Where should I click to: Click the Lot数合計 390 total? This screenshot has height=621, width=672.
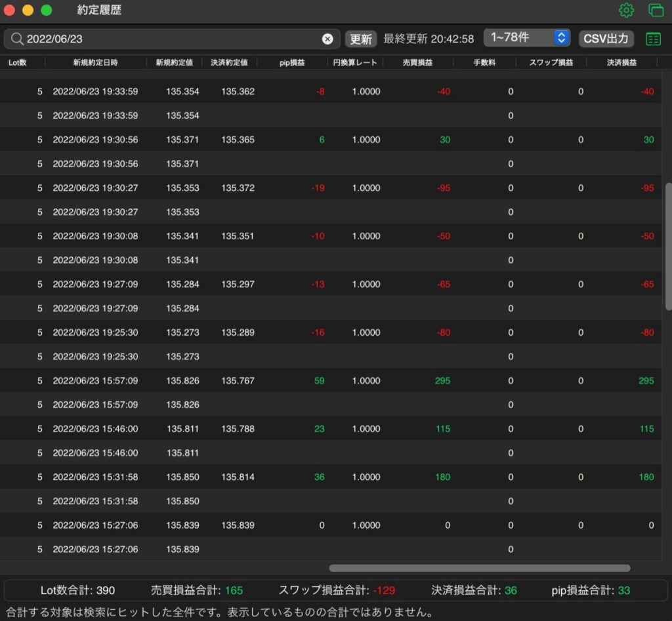77,590
